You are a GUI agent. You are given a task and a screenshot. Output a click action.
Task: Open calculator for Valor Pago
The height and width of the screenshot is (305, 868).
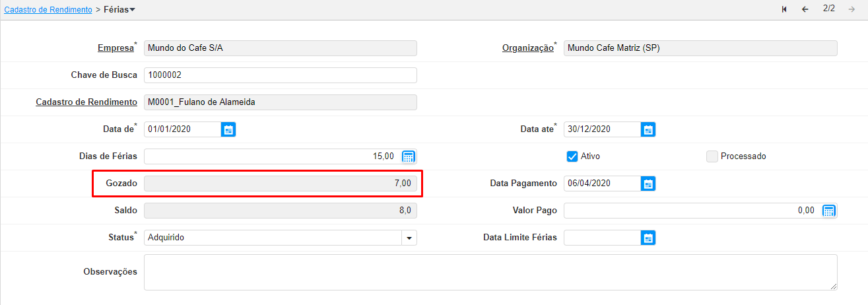point(829,211)
